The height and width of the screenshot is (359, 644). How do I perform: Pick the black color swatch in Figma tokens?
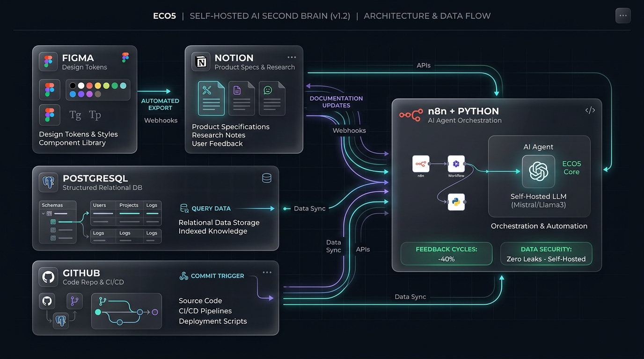point(73,86)
